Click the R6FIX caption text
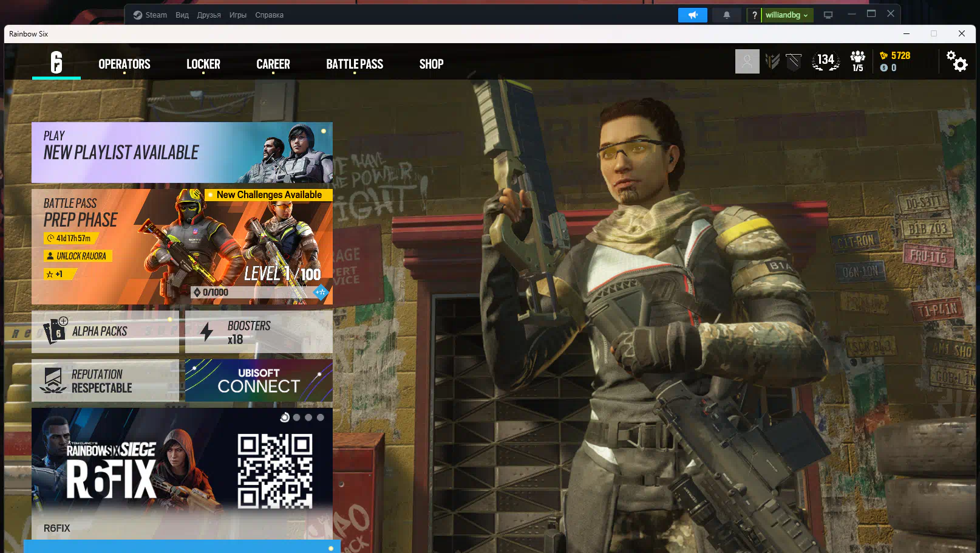The height and width of the screenshot is (553, 980). [57, 529]
